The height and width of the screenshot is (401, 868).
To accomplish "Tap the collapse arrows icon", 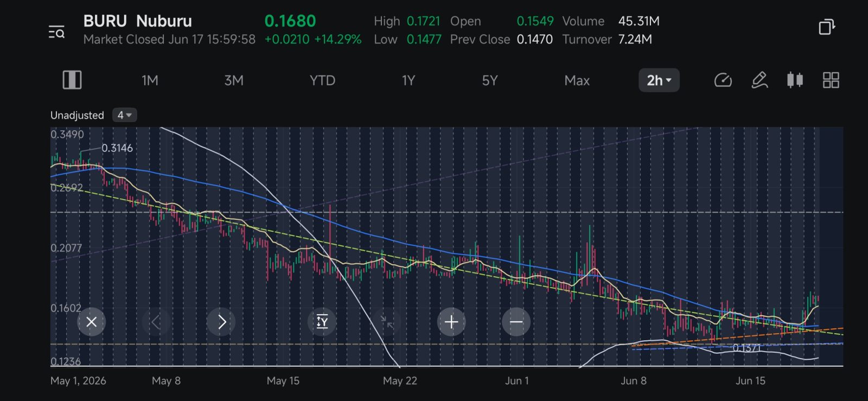I will click(x=387, y=322).
